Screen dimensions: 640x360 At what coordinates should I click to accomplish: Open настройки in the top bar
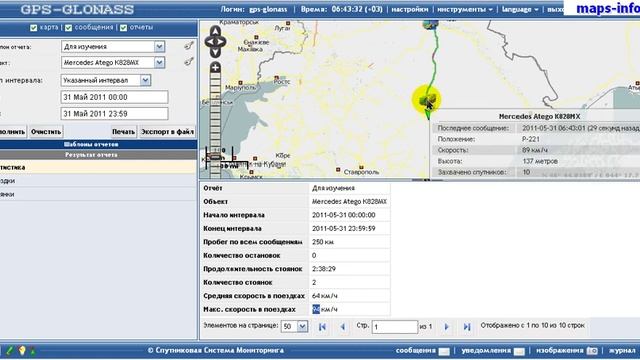410,9
